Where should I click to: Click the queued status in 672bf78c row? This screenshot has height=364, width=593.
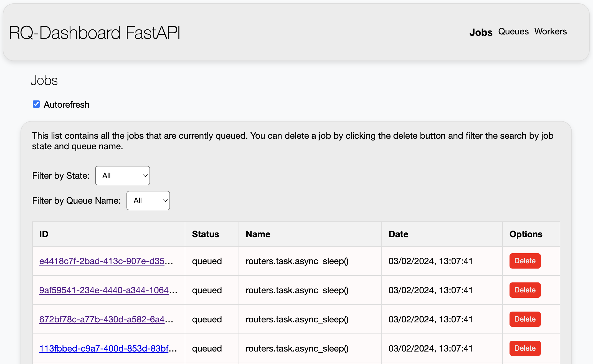207,319
